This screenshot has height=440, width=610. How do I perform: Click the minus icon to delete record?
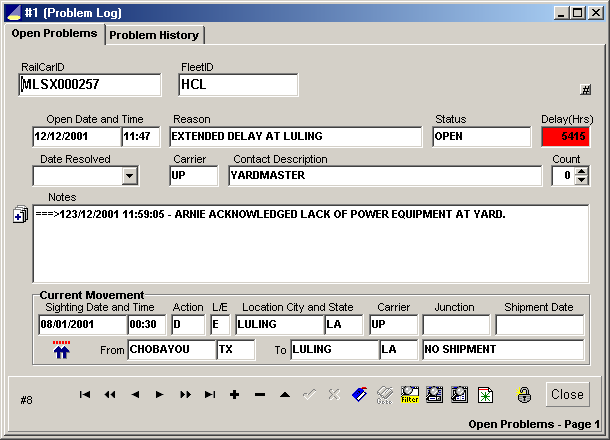coord(260,395)
